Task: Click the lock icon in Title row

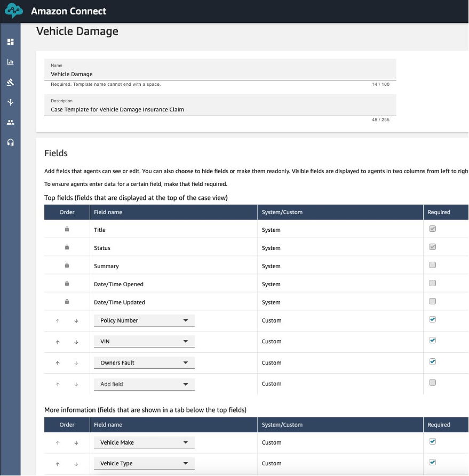Action: click(67, 229)
